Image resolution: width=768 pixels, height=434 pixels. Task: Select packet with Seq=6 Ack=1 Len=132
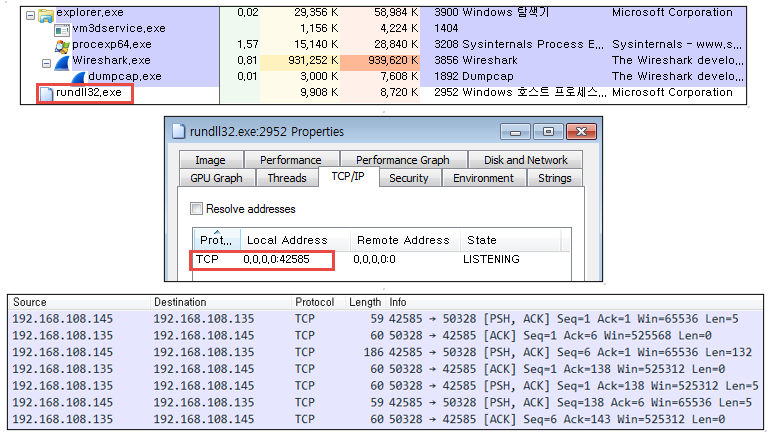(386, 352)
